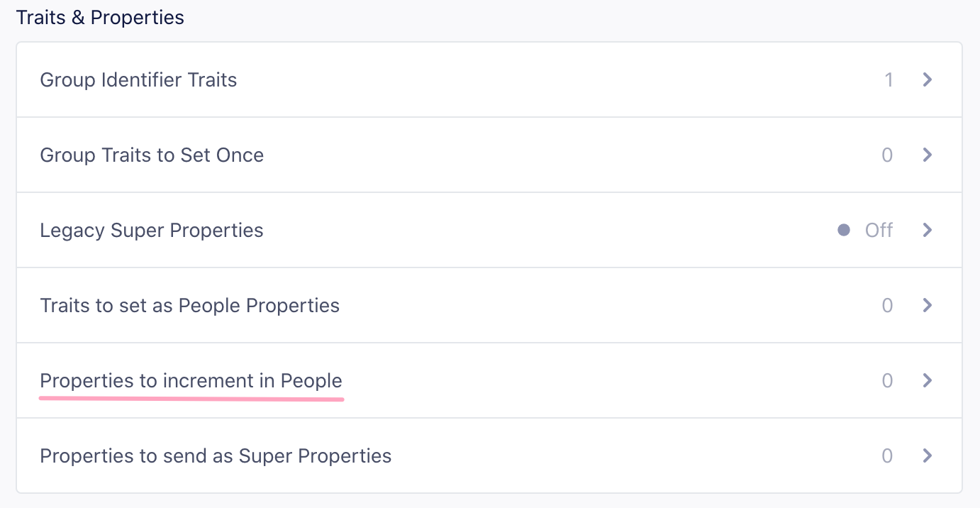The width and height of the screenshot is (980, 508).
Task: Open the Group Traits to Set Once setting
Action: [x=152, y=155]
